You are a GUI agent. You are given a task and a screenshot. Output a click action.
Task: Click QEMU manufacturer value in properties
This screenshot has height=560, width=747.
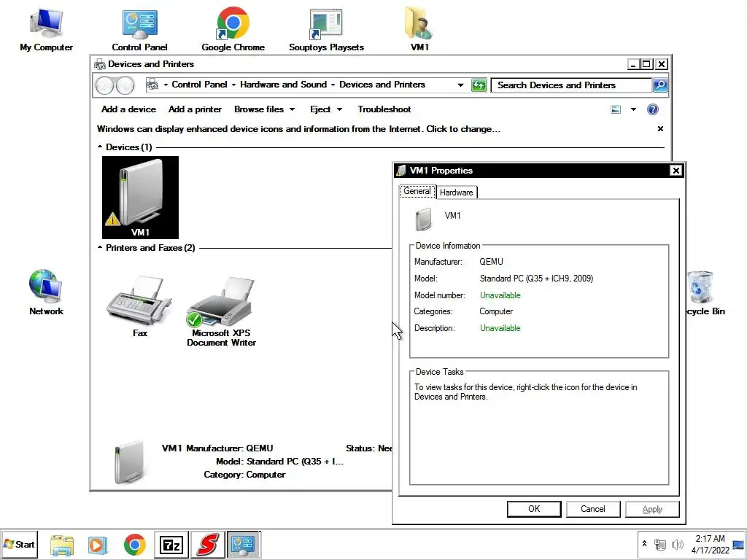point(491,262)
